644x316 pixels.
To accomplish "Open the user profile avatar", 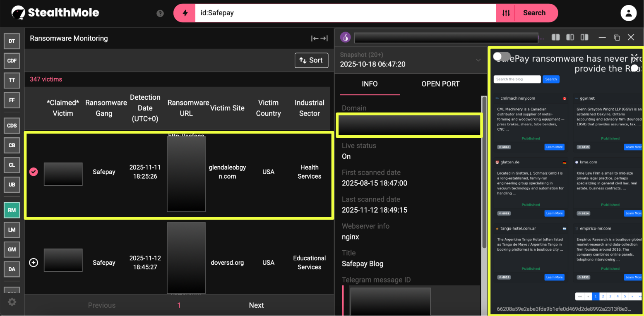I will (628, 13).
